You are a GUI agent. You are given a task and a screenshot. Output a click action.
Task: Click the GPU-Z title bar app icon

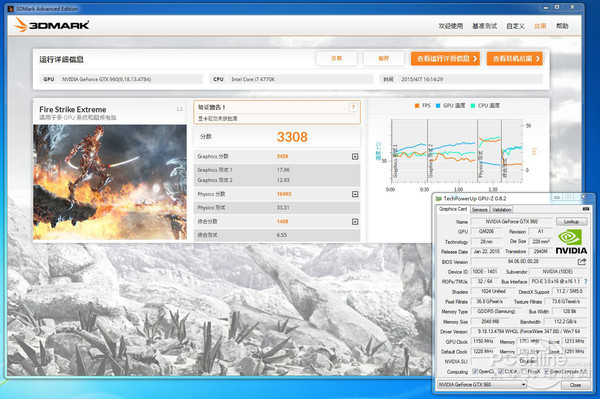[x=439, y=199]
